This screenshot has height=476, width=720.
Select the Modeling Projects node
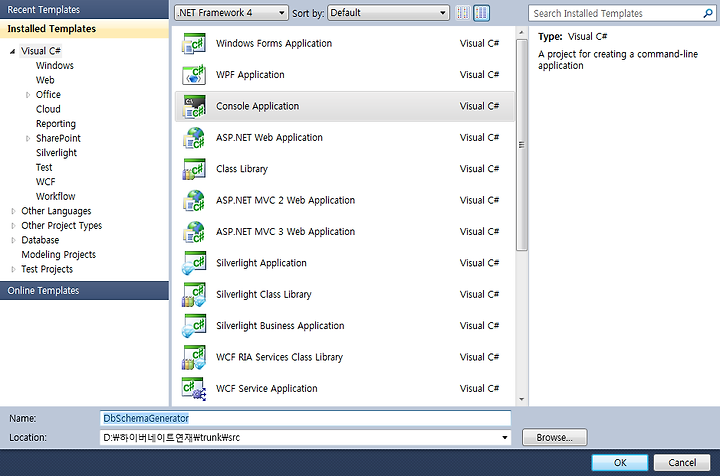coord(59,255)
